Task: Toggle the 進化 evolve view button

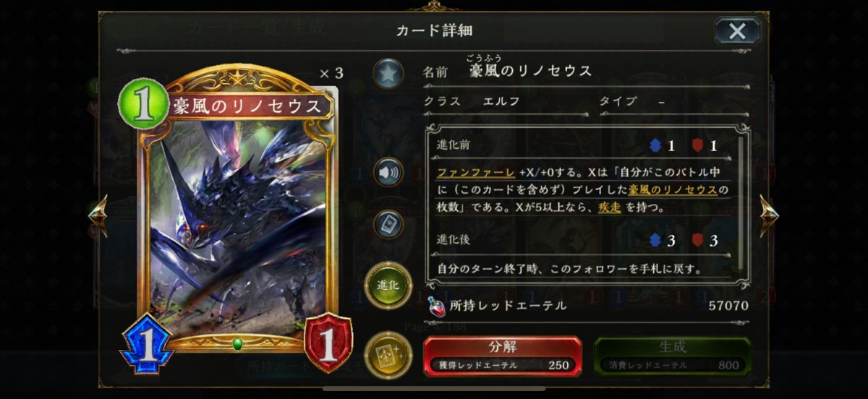Action: [x=389, y=284]
